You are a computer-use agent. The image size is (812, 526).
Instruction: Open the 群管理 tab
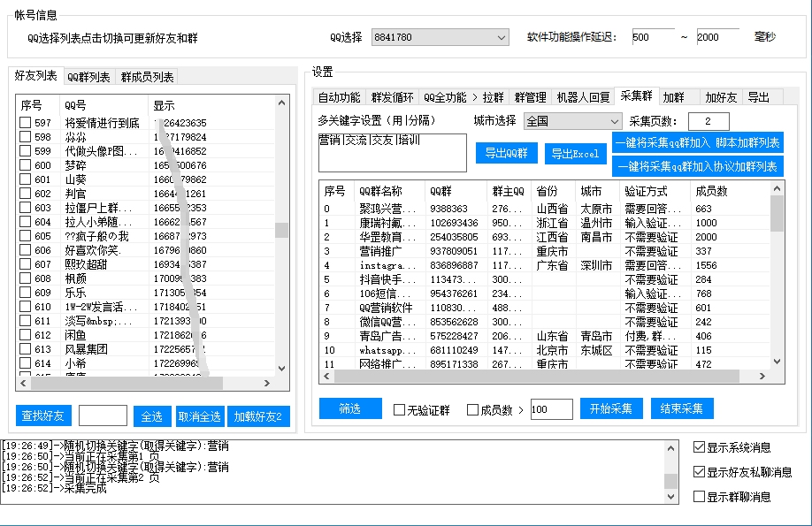tap(531, 97)
